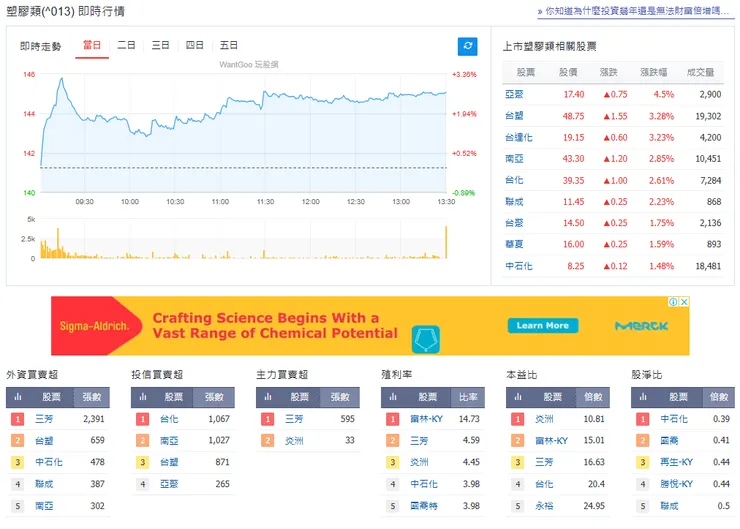Click bar chart icon in 本益比 header
Screen dimensions: 740x529
518,397
